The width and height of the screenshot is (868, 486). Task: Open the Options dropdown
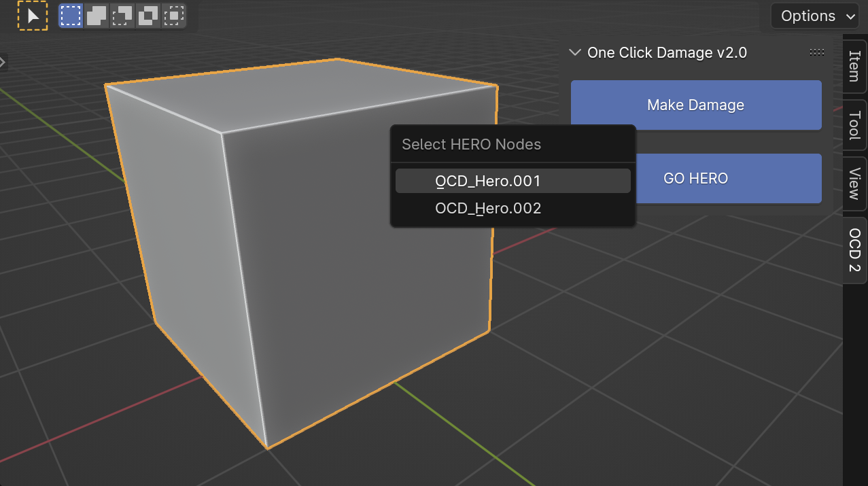click(x=814, y=16)
